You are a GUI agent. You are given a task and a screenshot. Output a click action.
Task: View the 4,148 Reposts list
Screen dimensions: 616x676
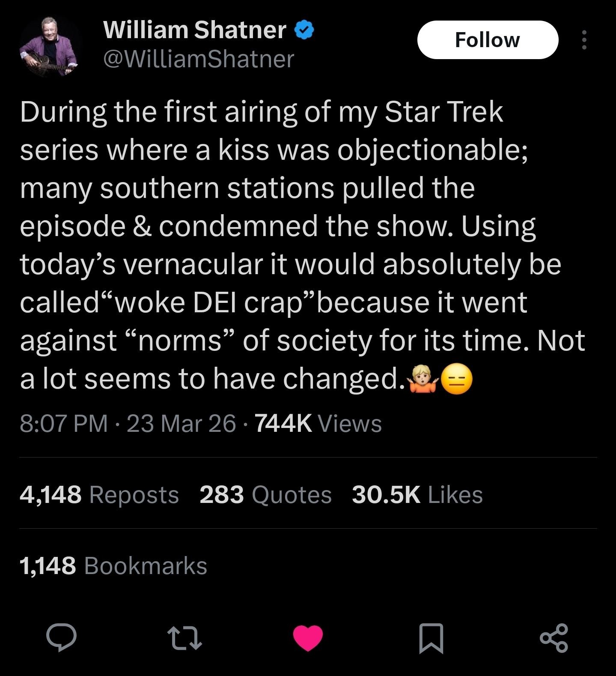click(x=99, y=495)
